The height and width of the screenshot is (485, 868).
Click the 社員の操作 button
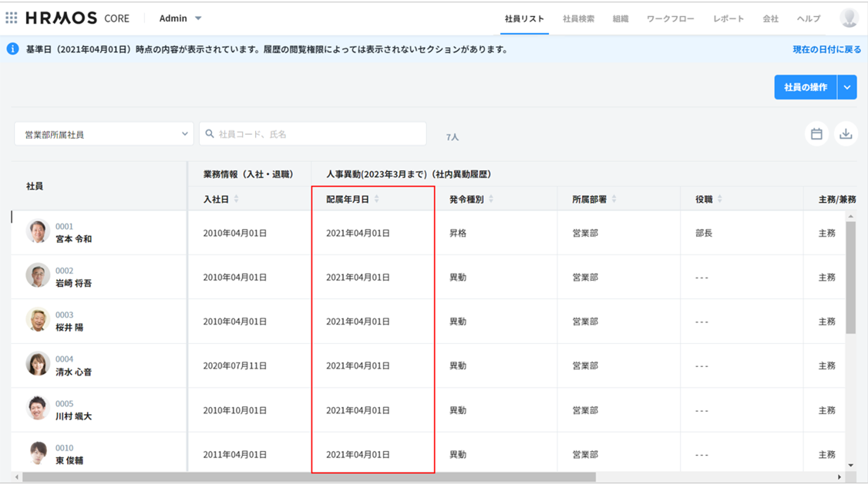click(x=806, y=87)
